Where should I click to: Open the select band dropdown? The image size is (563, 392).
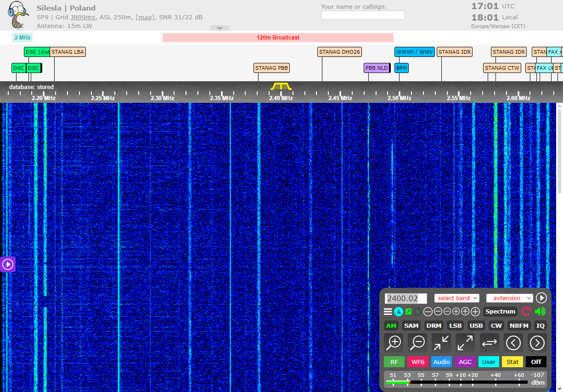pos(457,298)
